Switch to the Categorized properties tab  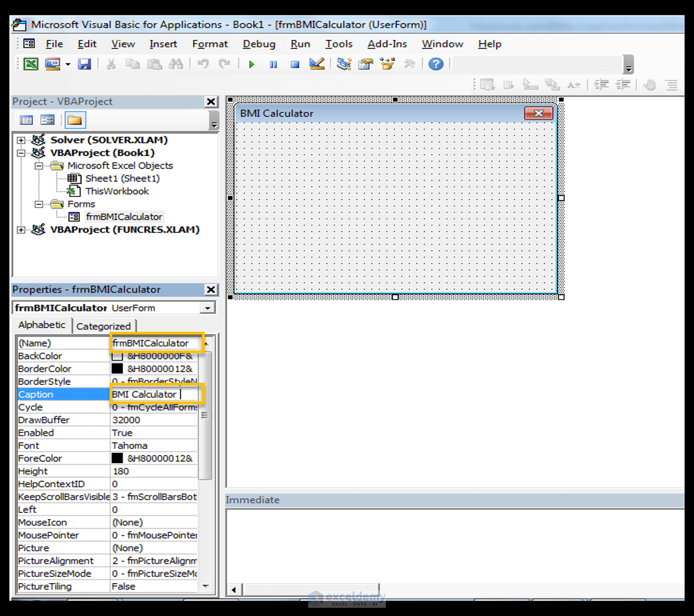point(103,326)
